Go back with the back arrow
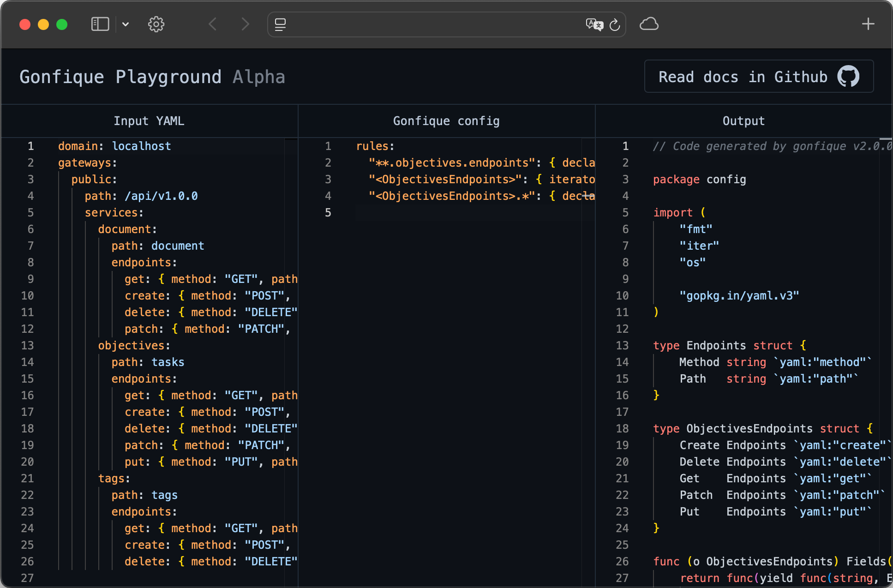This screenshot has width=893, height=588. 213,24
